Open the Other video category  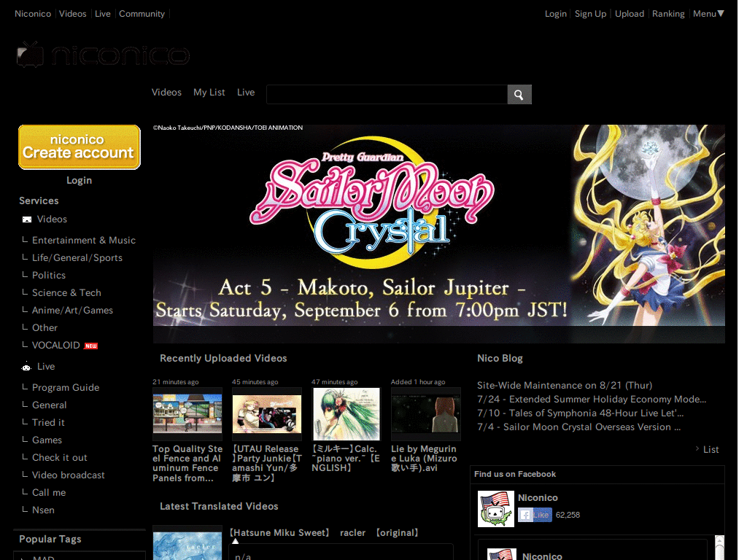point(44,328)
